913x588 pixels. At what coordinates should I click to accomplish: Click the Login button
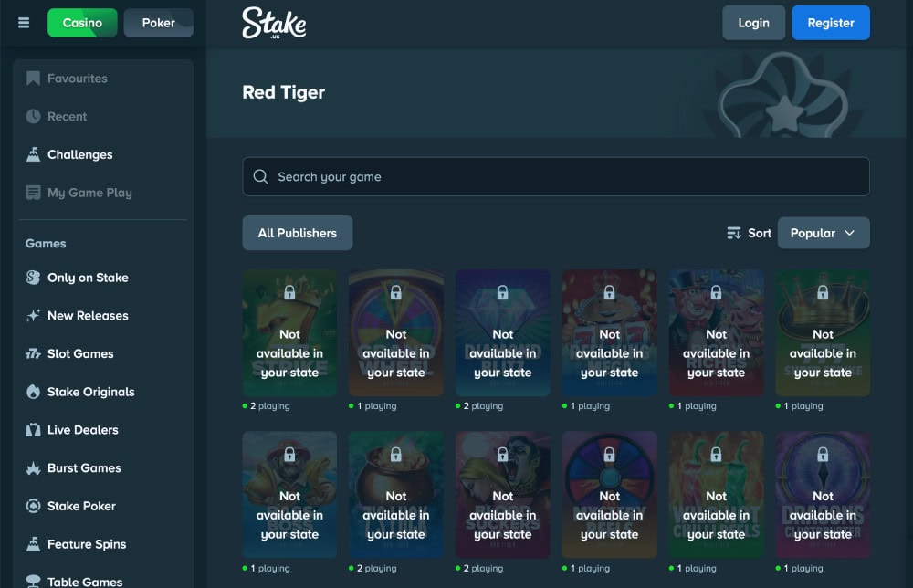[x=753, y=23]
